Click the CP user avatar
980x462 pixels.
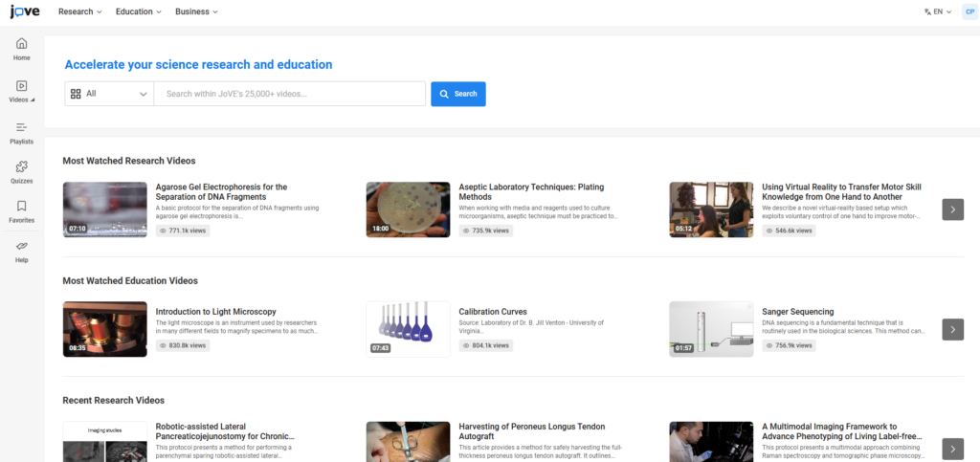pos(969,11)
